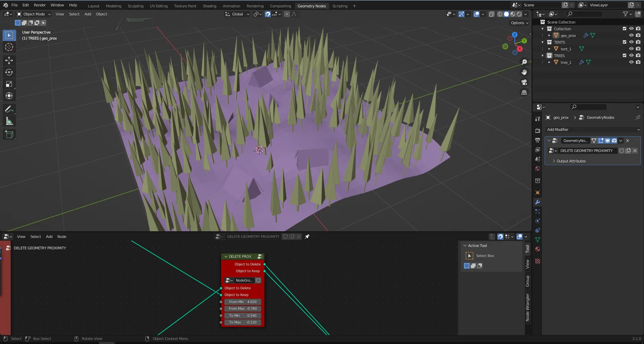
Task: Click the Options button in the viewport
Action: (x=520, y=23)
